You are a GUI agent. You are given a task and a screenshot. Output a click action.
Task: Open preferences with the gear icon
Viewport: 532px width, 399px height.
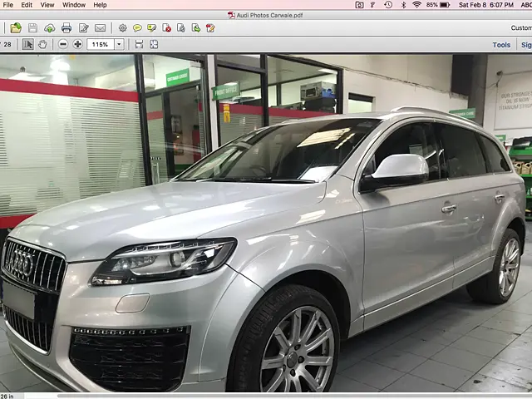coord(123,28)
